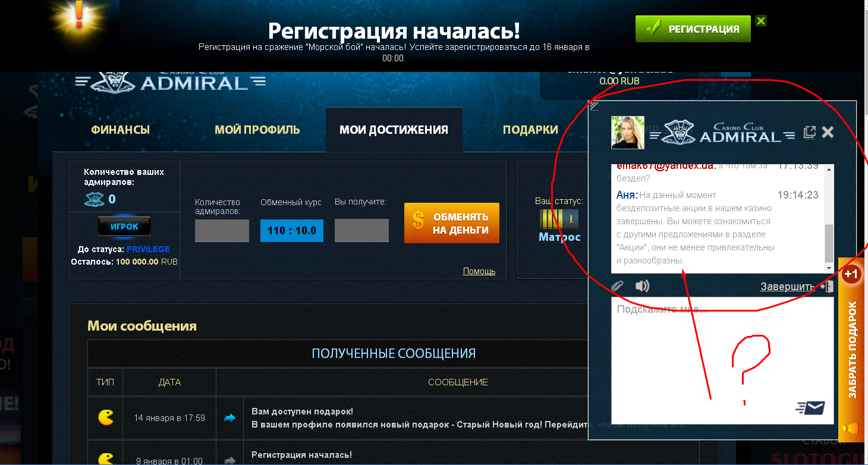Screen dimensions: 868x465
Task: Click the chat message input box
Action: [722, 360]
